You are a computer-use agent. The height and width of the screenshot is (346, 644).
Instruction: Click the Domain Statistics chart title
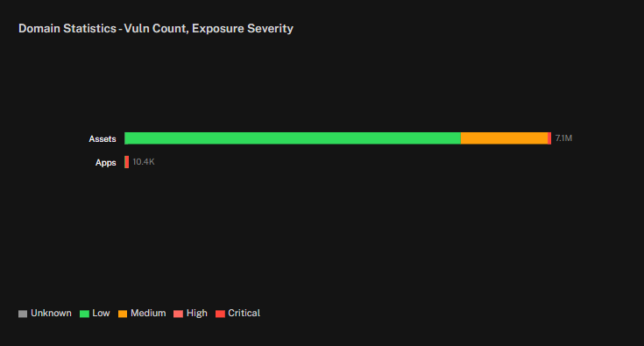click(156, 28)
